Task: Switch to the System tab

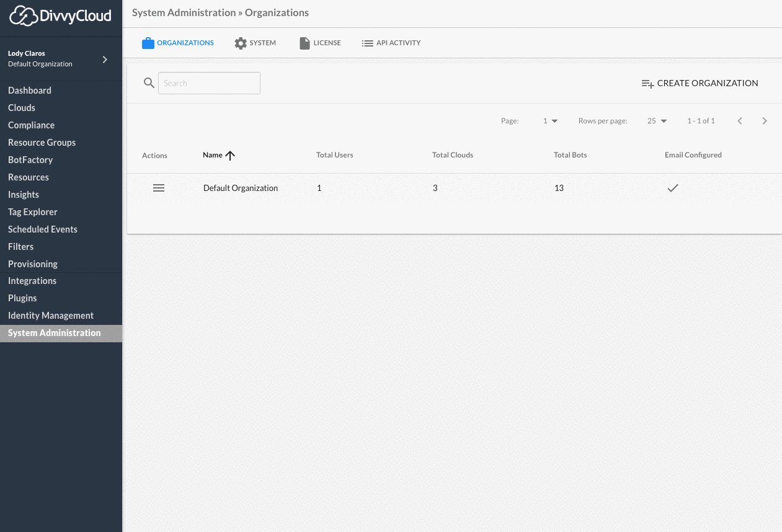Action: 255,43
